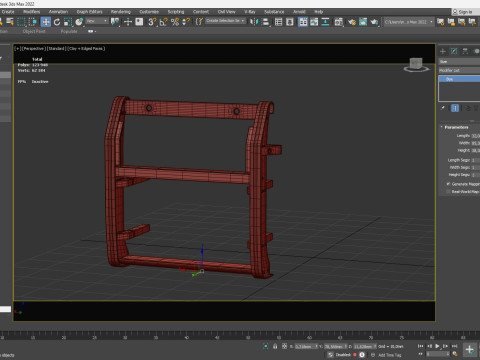This screenshot has width=480, height=360.
Task: Open Scripting menu
Action: click(176, 12)
